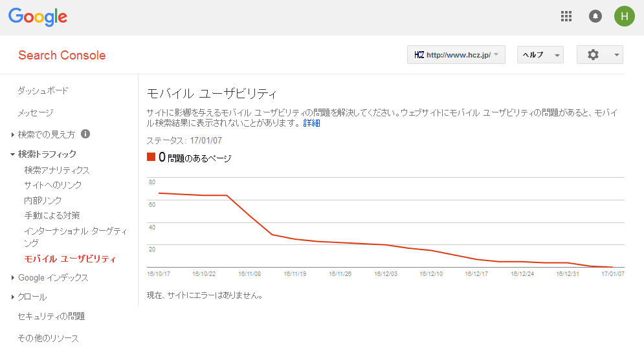This screenshot has height=362, width=644.
Task: Click the 詳細 link
Action: (311, 123)
